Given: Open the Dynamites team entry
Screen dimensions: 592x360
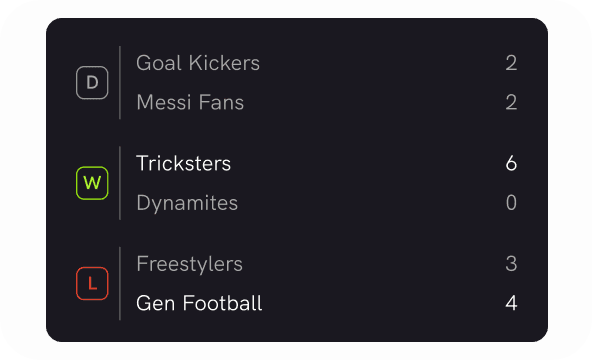Looking at the screenshot, I should click(187, 203).
